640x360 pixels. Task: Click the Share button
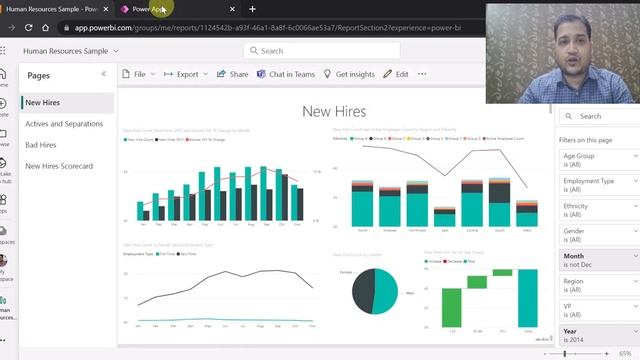point(233,74)
